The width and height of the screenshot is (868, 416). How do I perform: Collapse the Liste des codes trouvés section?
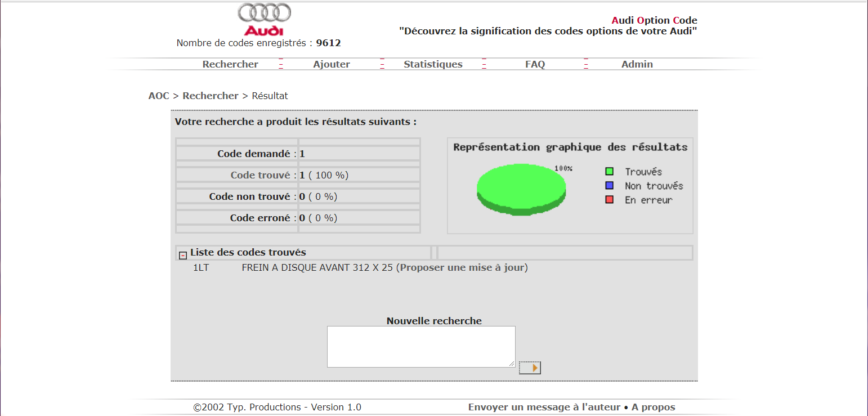tap(183, 256)
